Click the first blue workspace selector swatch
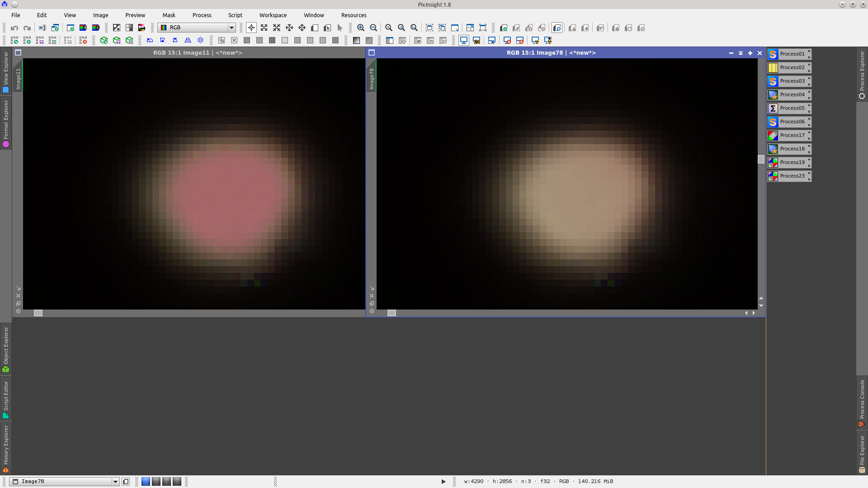The height and width of the screenshot is (488, 868). click(146, 482)
